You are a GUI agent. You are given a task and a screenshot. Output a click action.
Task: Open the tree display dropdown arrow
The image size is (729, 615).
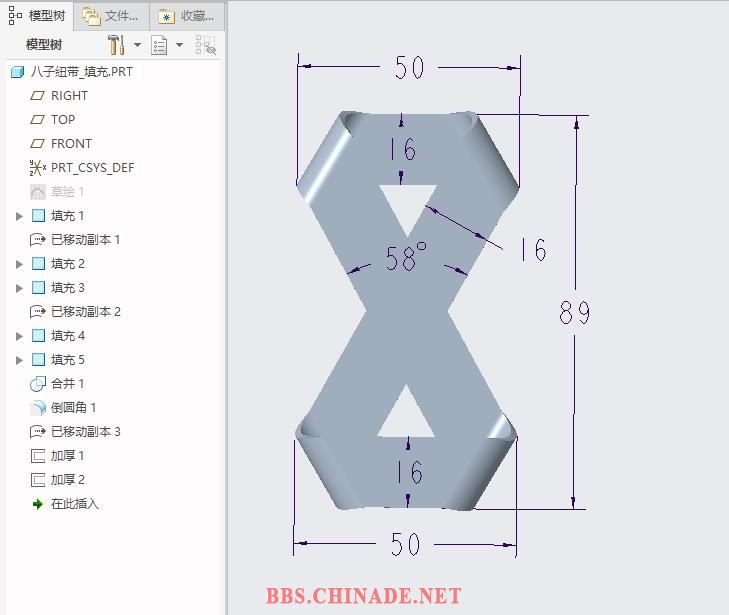tap(179, 45)
